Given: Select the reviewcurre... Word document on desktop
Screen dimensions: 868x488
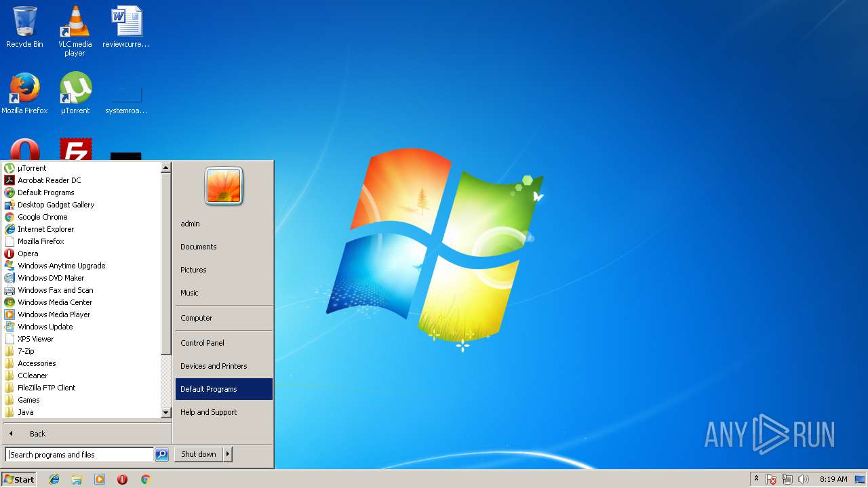Looking at the screenshot, I should coord(126,27).
